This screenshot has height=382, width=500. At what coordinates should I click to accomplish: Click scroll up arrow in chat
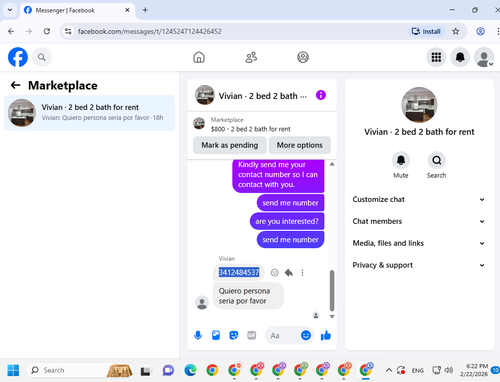tap(332, 164)
